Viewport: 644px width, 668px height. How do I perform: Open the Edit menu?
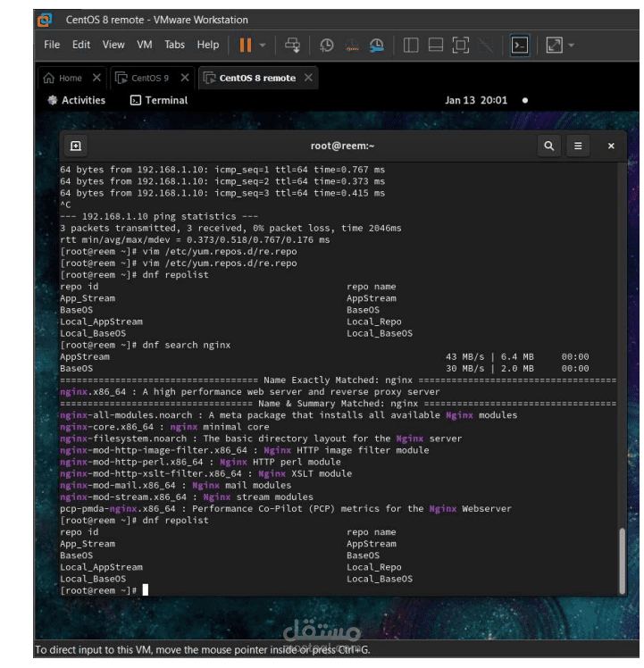(x=81, y=45)
